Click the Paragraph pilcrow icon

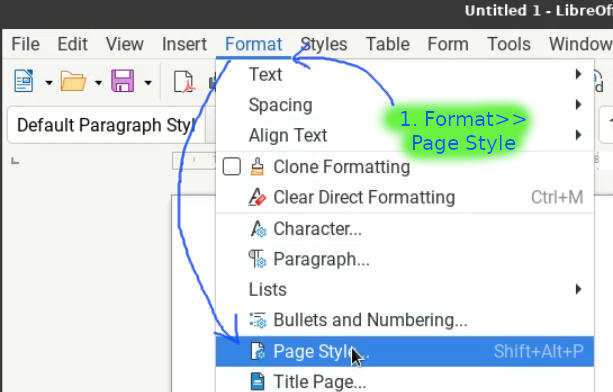coord(258,259)
